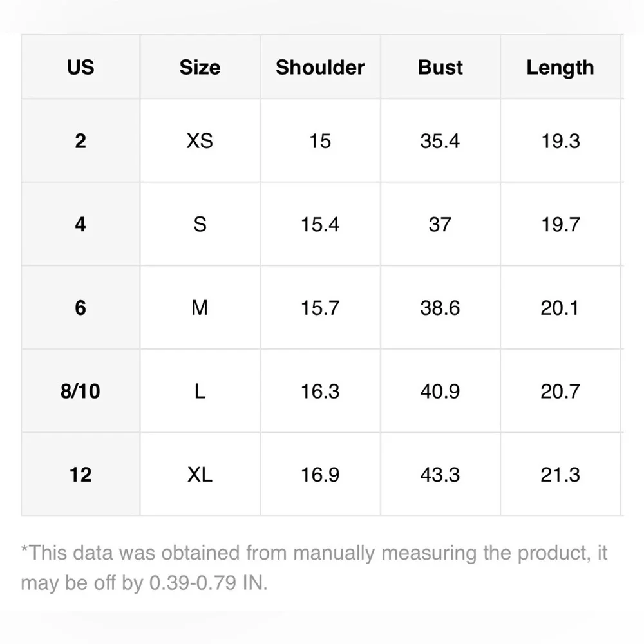This screenshot has width=644, height=644.
Task: Click the M size cell
Action: (x=200, y=308)
